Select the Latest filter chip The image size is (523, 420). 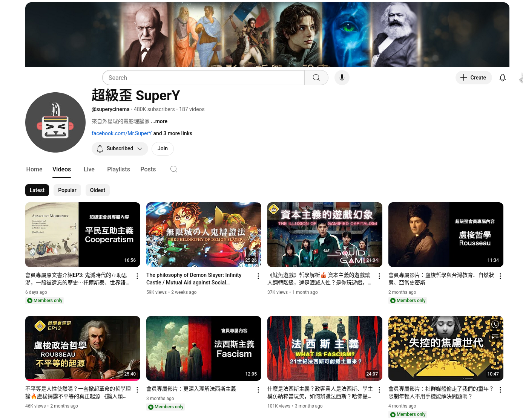(x=37, y=190)
